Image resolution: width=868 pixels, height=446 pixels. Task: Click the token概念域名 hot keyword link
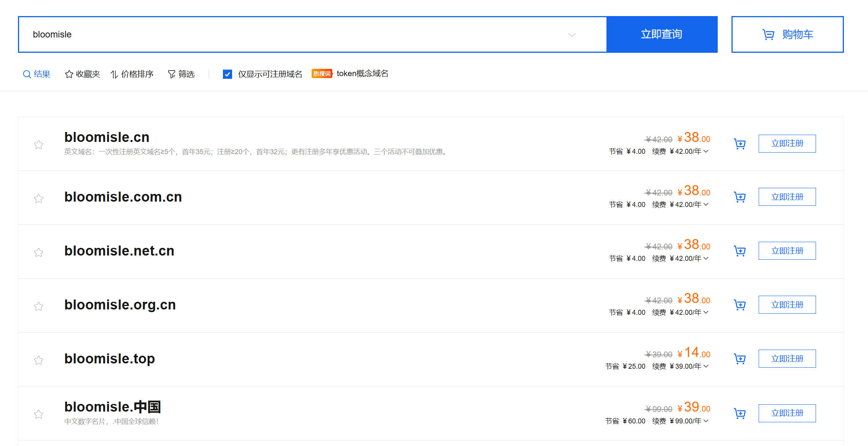362,73
